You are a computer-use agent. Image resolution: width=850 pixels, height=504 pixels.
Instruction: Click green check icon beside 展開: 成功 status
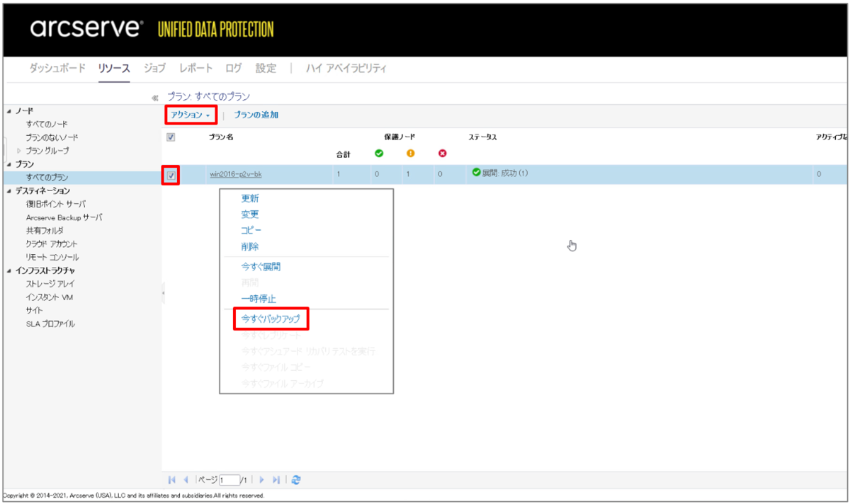tap(476, 172)
